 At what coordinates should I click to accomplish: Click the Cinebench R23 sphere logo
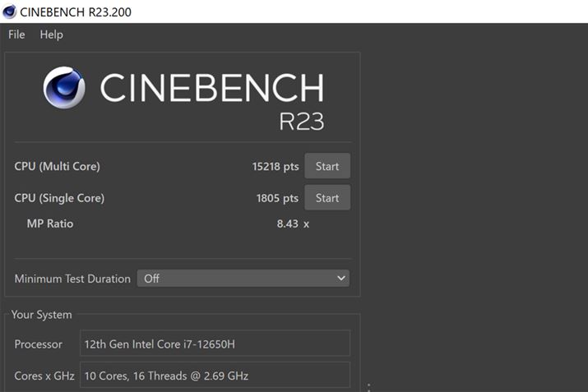pos(64,88)
